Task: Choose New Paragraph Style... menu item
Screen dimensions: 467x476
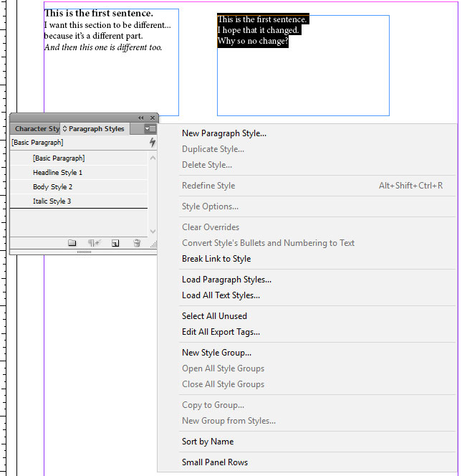Action: [x=224, y=133]
